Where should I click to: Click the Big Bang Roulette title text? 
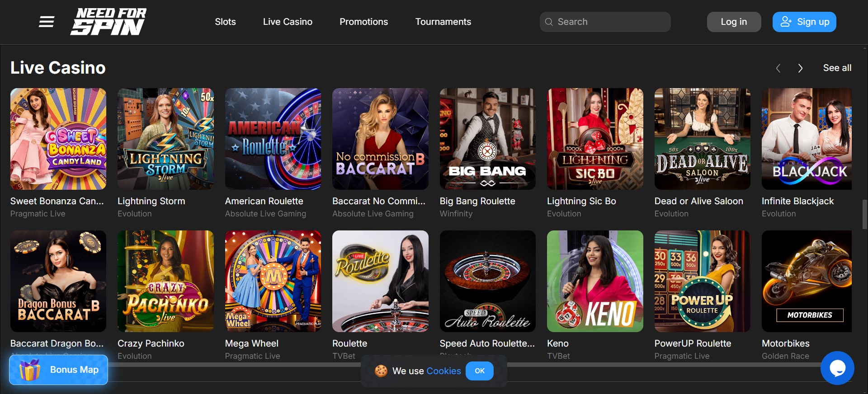tap(477, 201)
